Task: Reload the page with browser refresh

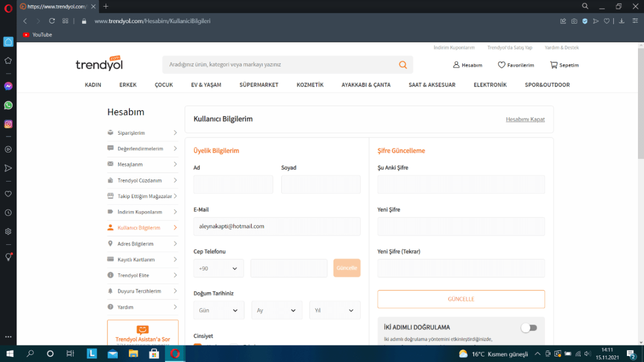Action: coord(52,21)
